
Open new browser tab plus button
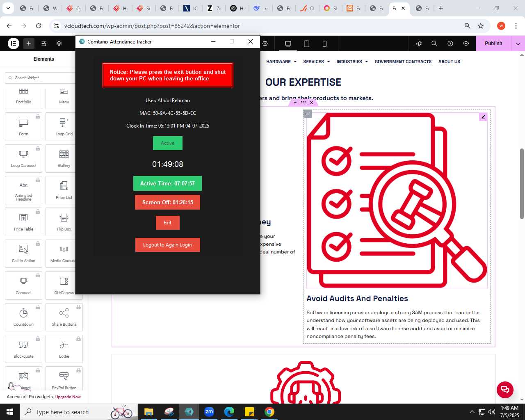(x=441, y=8)
